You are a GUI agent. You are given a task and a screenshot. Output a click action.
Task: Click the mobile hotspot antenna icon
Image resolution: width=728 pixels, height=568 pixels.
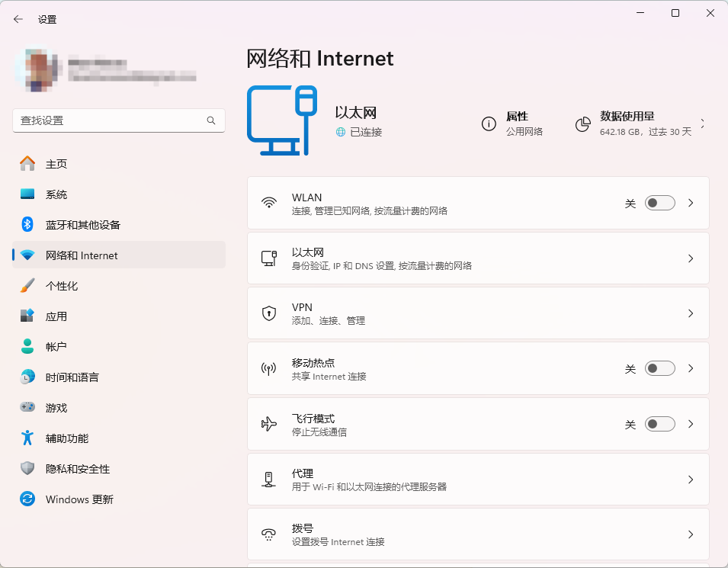point(269,369)
